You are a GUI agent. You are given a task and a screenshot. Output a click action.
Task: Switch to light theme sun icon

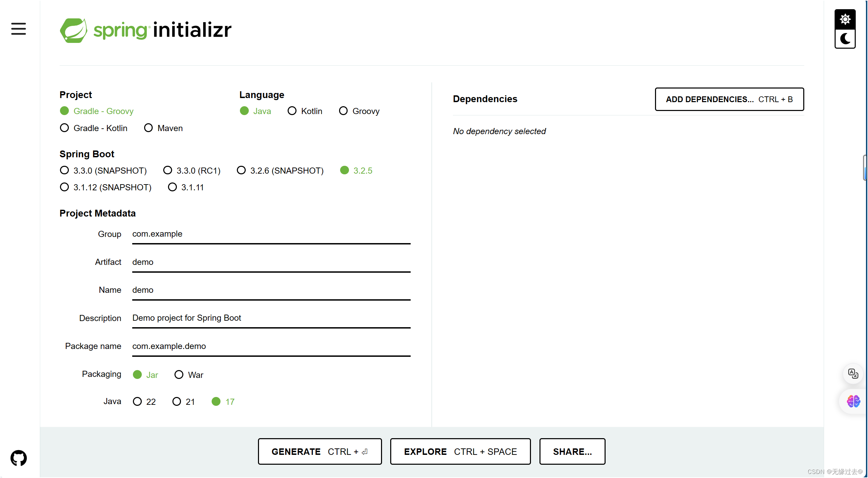(x=845, y=19)
